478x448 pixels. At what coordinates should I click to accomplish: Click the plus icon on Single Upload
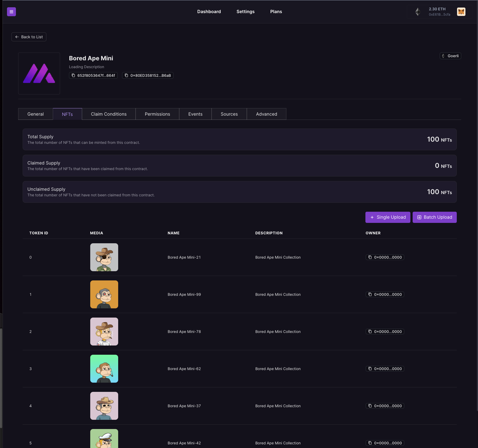point(372,217)
